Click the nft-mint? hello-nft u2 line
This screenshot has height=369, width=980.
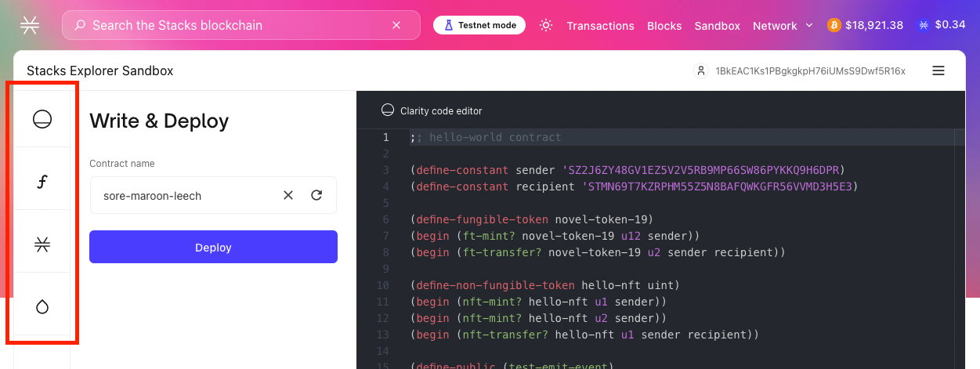click(x=538, y=318)
